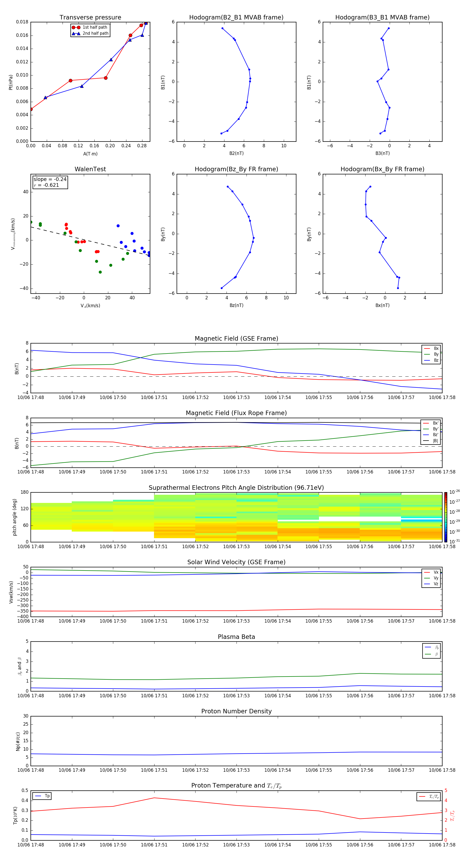The height and width of the screenshot is (868, 473).
Task: Select 'Vz' in the velocity legend
Action: [431, 584]
